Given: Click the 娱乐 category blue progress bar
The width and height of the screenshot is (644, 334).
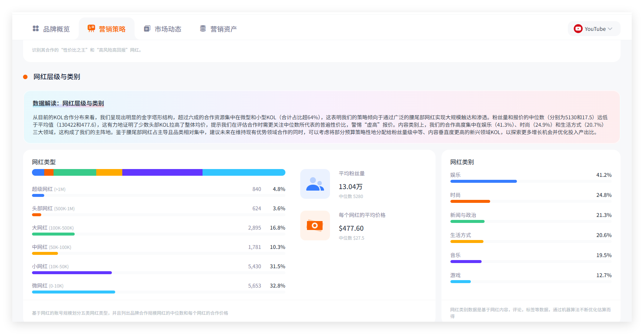Looking at the screenshot, I should click(x=483, y=181).
